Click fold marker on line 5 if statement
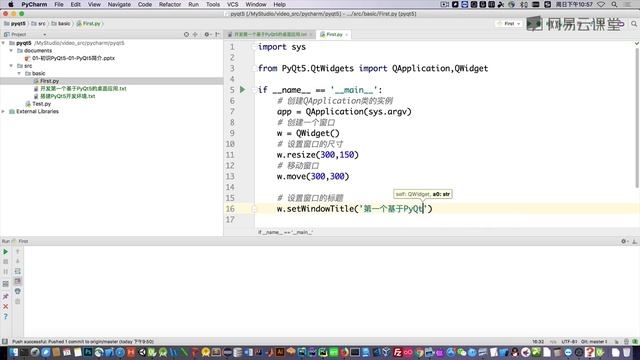This screenshot has width=640, height=360. (254, 90)
